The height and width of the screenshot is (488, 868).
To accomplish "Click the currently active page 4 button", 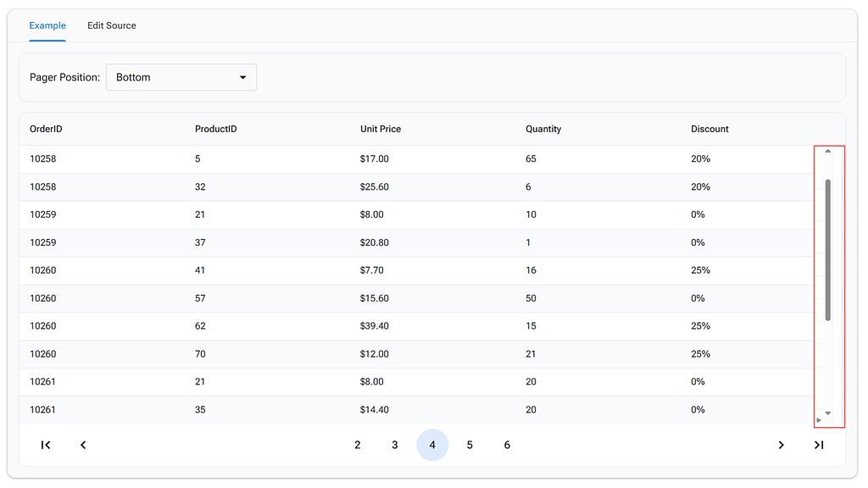I will point(431,445).
